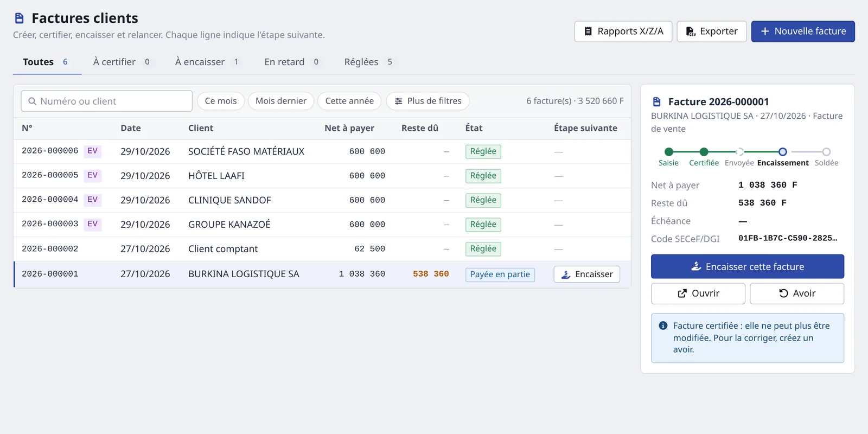Open the À encaisser tab
Screen dimensions: 868x434
click(x=207, y=62)
